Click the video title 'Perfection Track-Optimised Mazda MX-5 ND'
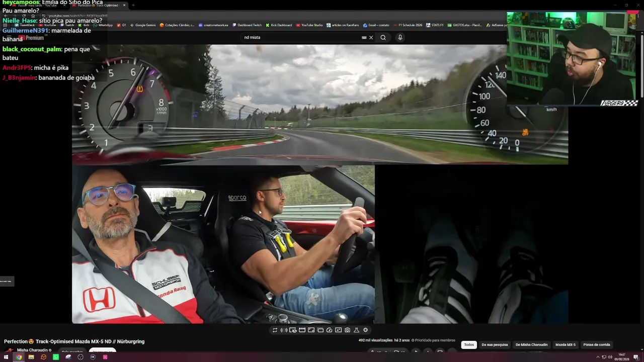Viewport: 644px width, 362px height. 74,341
